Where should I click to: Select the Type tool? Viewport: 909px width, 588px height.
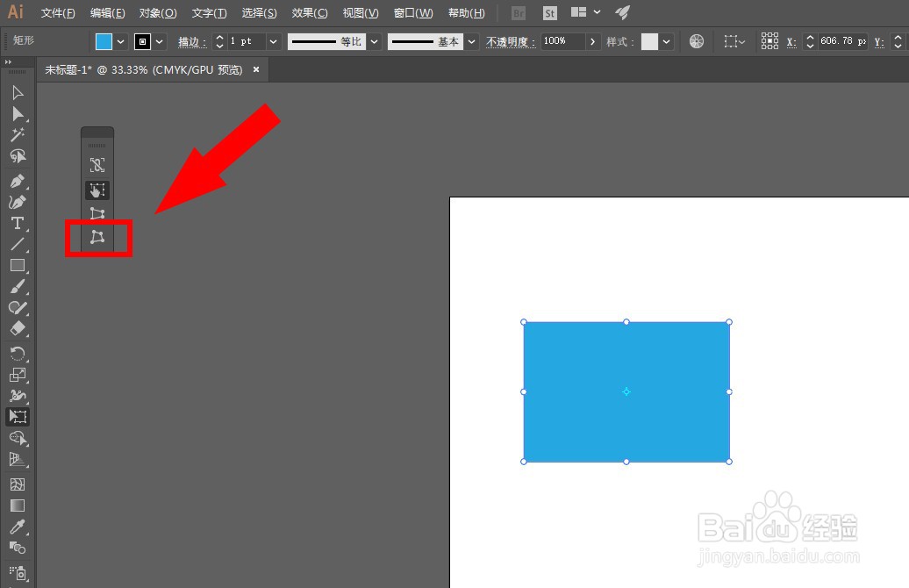pyautogui.click(x=18, y=223)
